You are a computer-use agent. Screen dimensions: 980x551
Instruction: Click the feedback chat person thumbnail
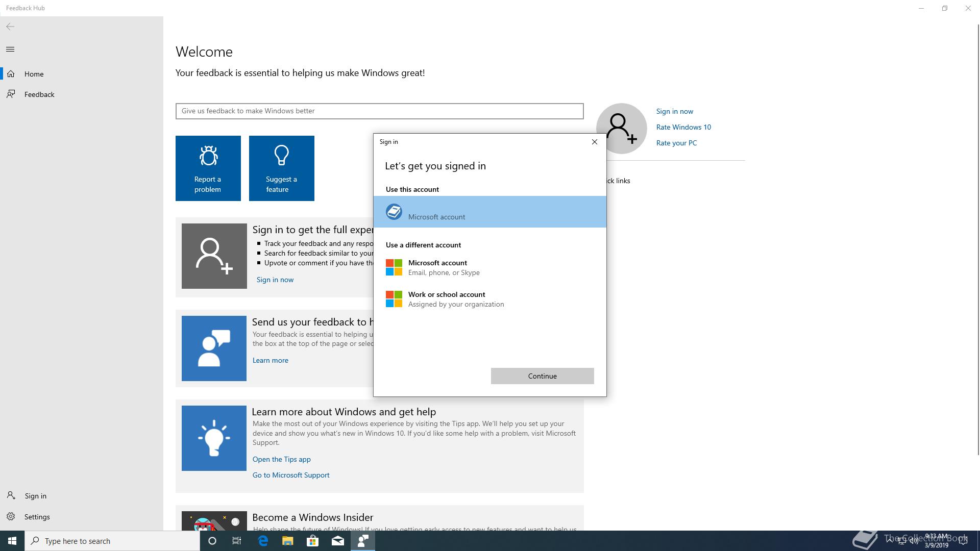[x=214, y=348]
